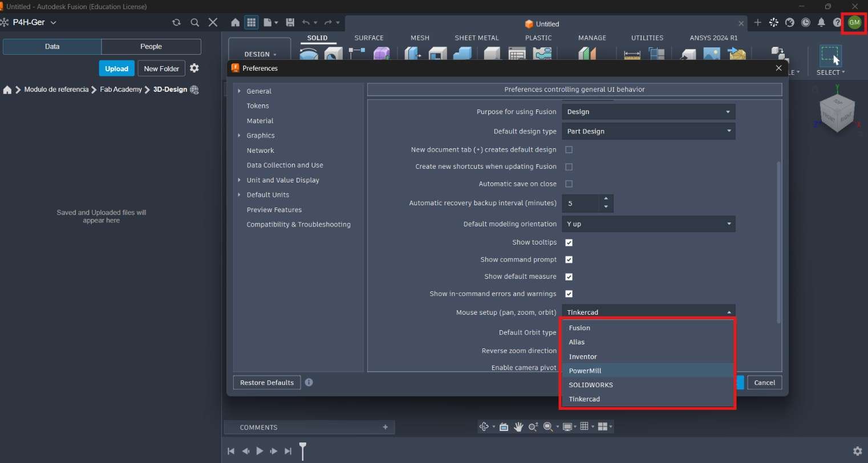Search the data panel with the magnifier icon
The height and width of the screenshot is (463, 868).
coord(195,22)
